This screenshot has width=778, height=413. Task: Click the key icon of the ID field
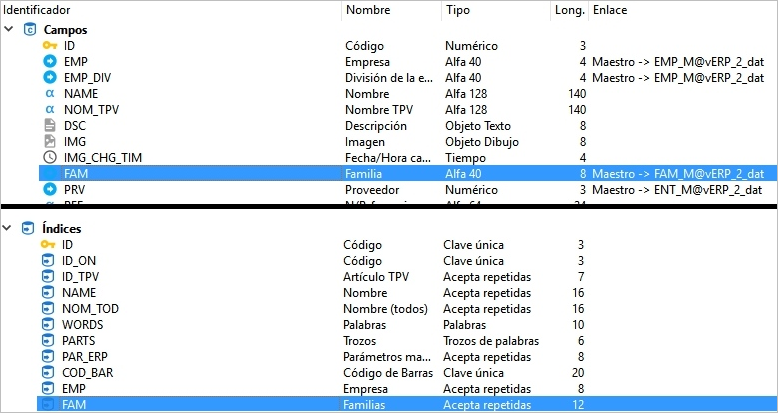[50, 46]
